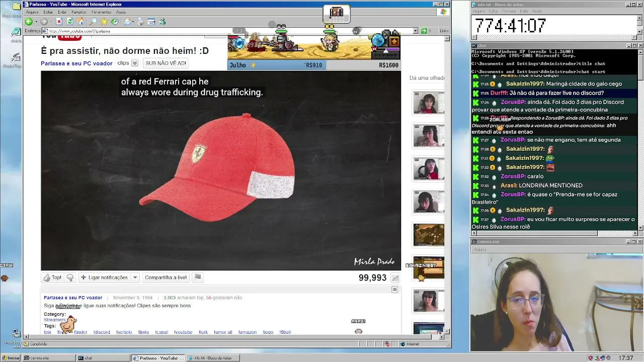
Task: Switch to chat window in the taskbar
Action: (103, 358)
